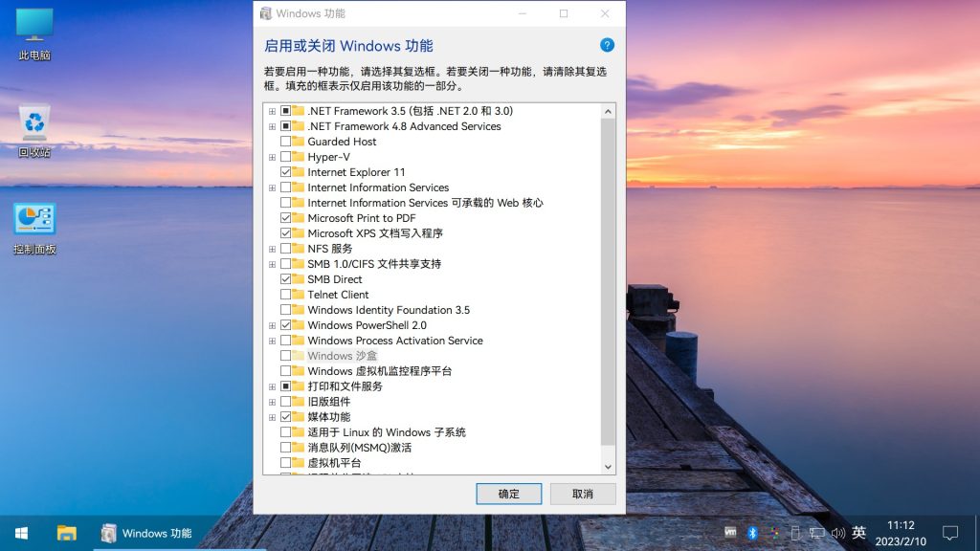This screenshot has height=551, width=980.
Task: Click the 确定 button
Action: point(508,494)
